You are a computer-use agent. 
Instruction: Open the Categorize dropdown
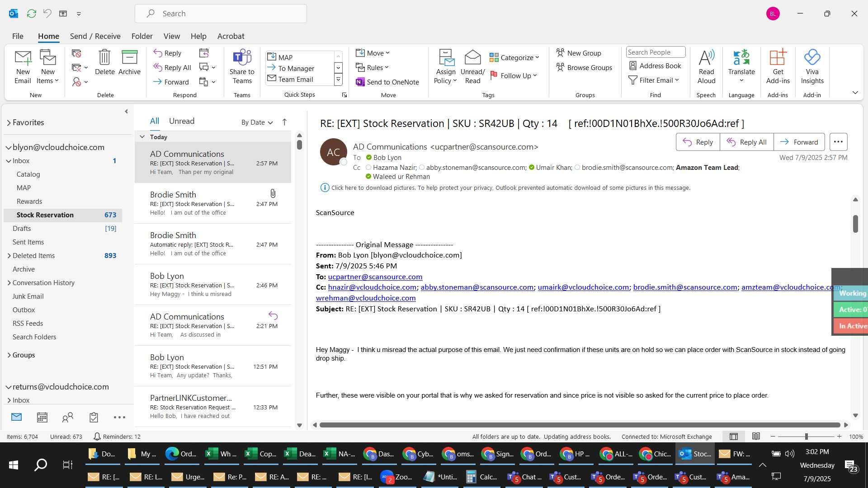pyautogui.click(x=514, y=57)
